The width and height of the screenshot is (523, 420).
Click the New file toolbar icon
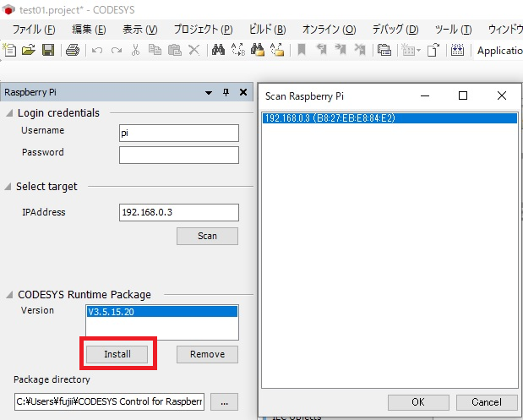(9, 50)
